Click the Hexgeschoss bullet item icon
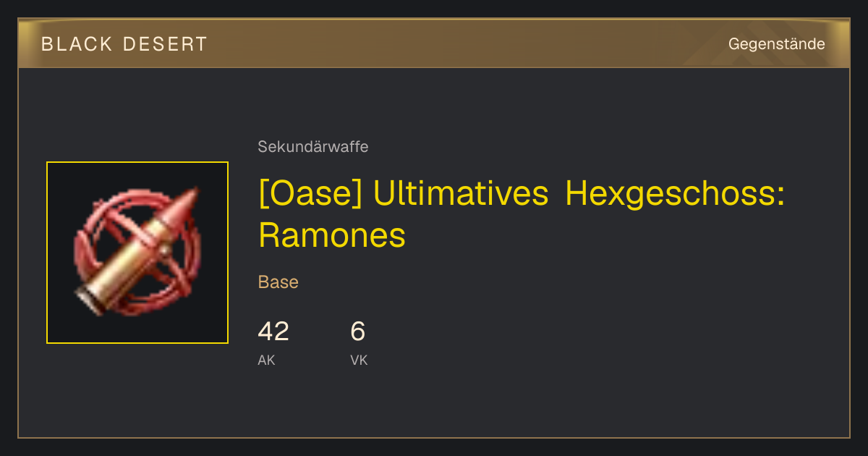868x456 pixels. pos(137,253)
